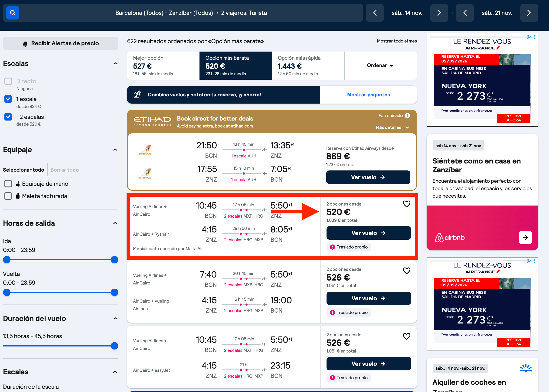
Task: Click Vuelta slider left handle
Action: [x=7, y=293]
